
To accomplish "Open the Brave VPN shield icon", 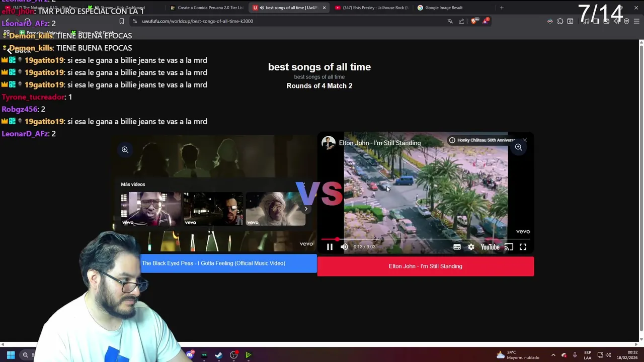I will tap(626, 21).
